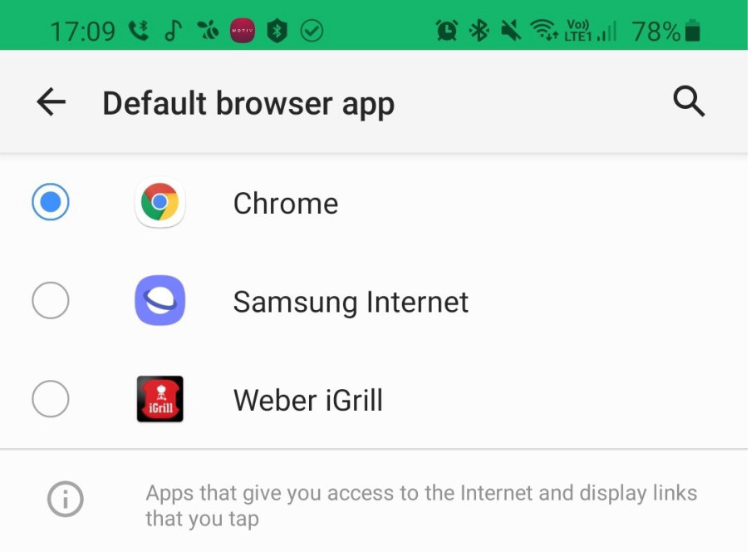This screenshot has height=552, width=756.
Task: Tap the Bluetooth status bar icon
Action: (x=479, y=31)
